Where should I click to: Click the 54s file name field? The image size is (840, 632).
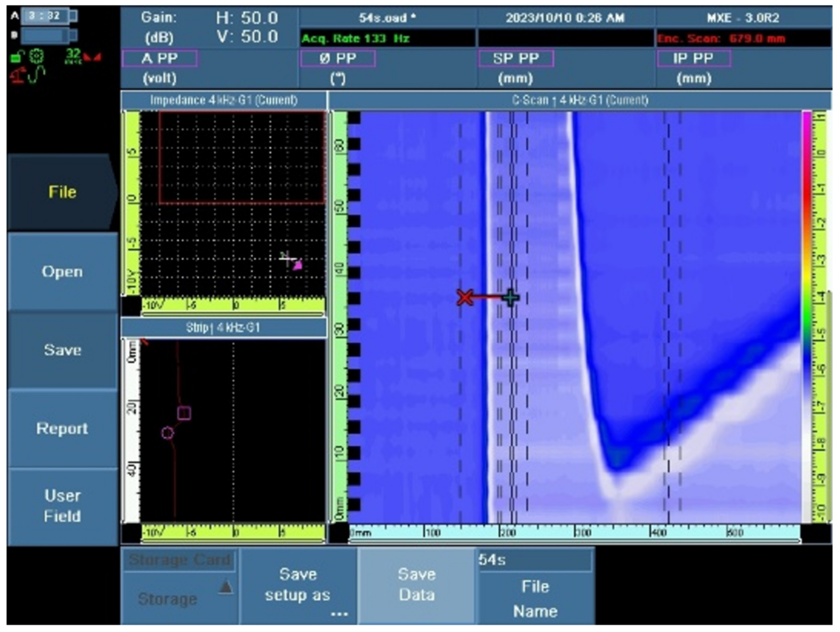[x=534, y=560]
